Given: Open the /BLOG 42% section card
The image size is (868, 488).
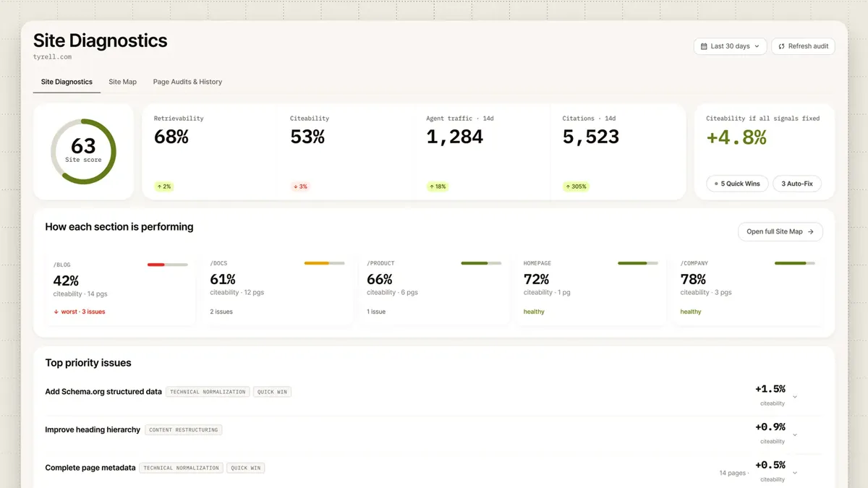Looking at the screenshot, I should pos(120,289).
